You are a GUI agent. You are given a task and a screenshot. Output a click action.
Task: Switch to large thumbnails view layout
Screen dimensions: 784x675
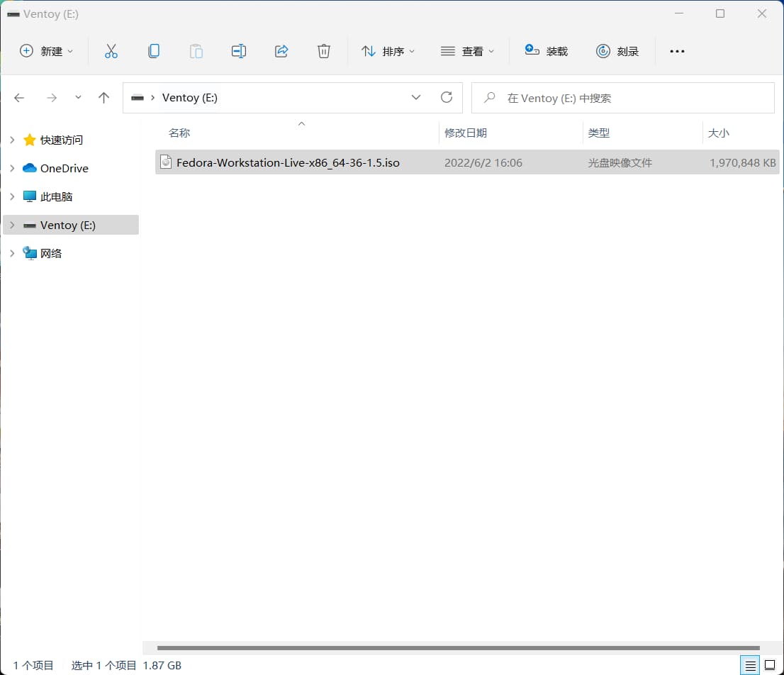[x=770, y=666]
